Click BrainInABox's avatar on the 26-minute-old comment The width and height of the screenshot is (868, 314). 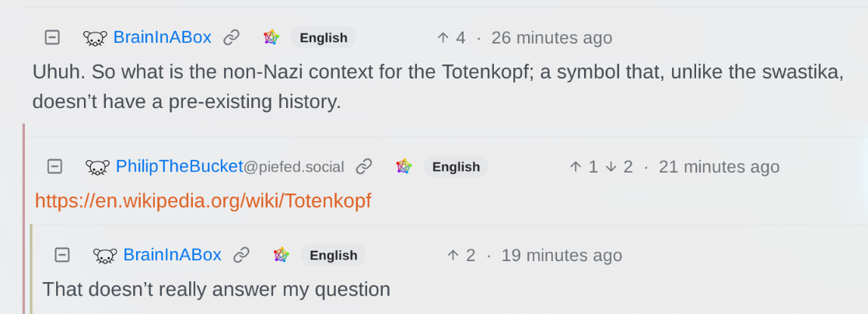(x=95, y=37)
